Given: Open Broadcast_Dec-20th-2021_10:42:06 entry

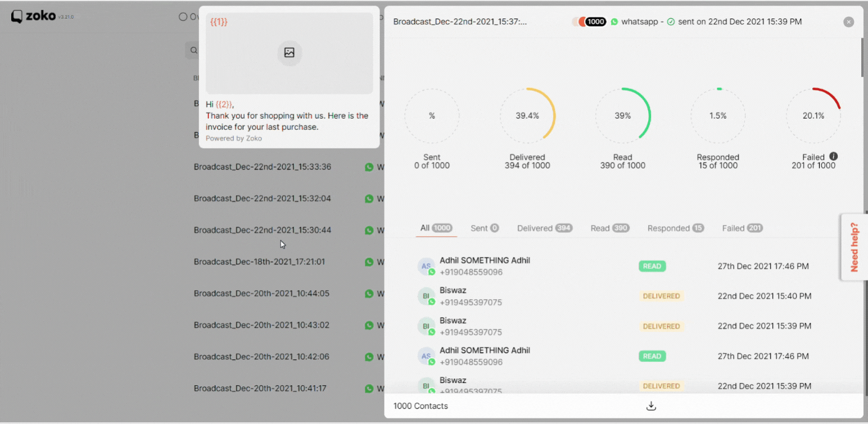Looking at the screenshot, I should pyautogui.click(x=261, y=357).
